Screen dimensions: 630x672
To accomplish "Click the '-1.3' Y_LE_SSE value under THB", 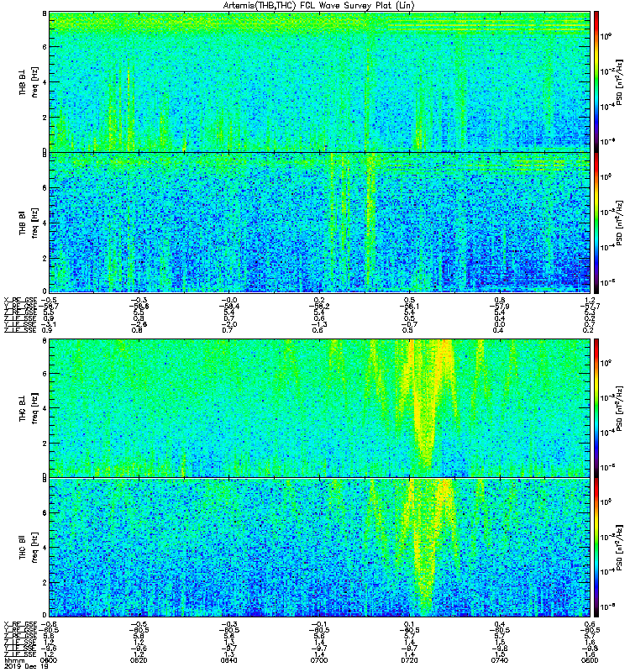I will pos(319,324).
